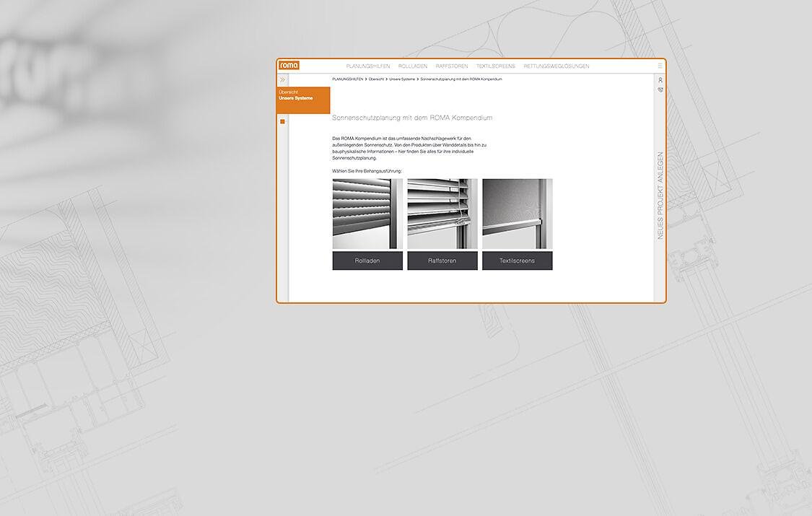Open the RAFFSTOREN navigation menu
Viewport: 812px width, 516px height.
point(452,66)
